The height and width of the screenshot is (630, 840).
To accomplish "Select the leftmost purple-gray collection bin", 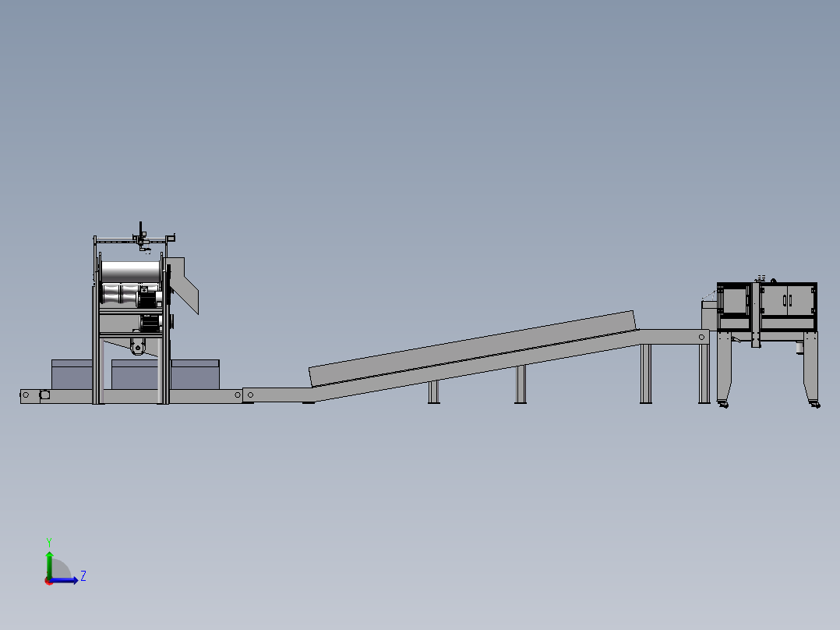I will [72, 374].
